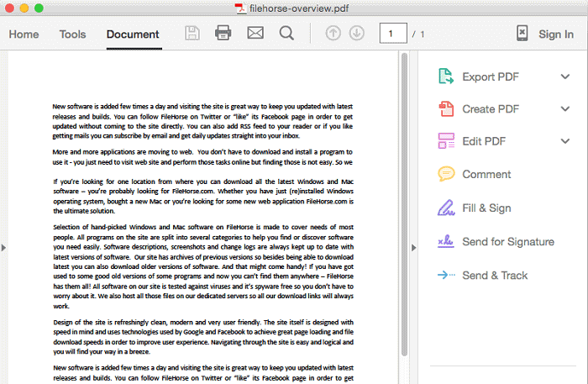Expand the Export PDF chevron

point(564,77)
